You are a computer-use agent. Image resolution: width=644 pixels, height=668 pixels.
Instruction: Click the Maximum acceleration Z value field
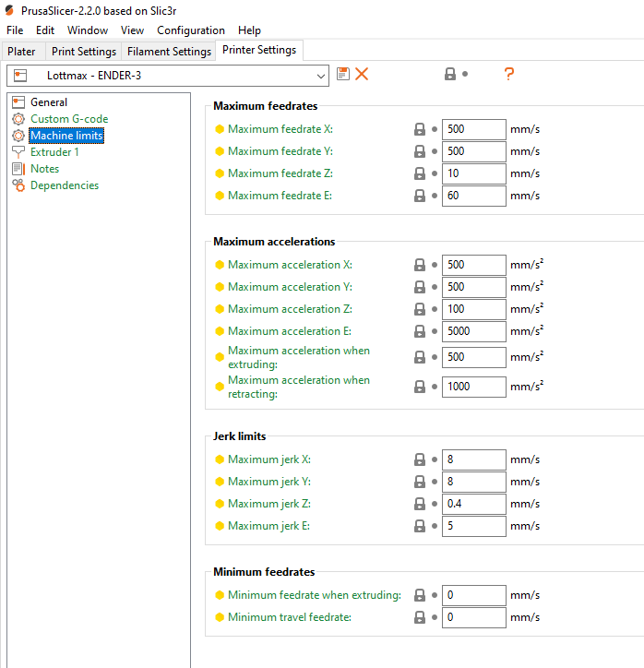click(x=474, y=309)
